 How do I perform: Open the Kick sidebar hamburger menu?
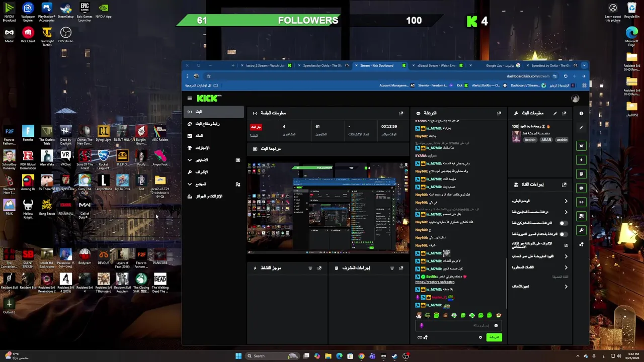click(190, 99)
